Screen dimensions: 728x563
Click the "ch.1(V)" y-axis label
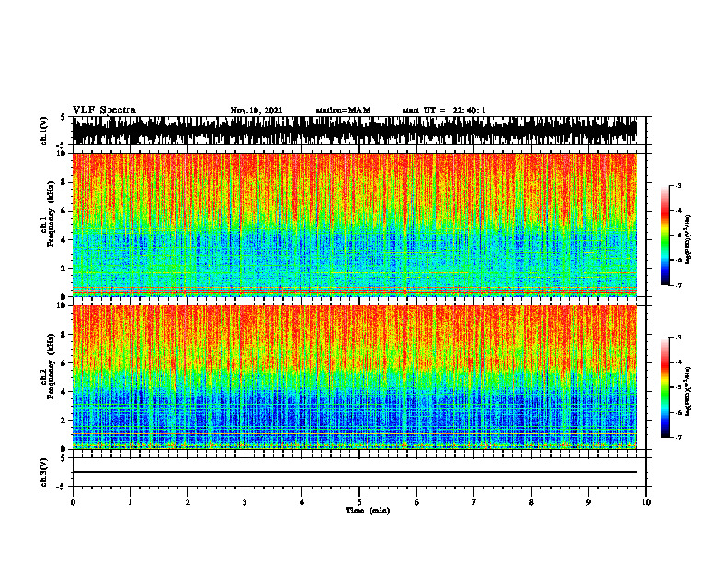(44, 131)
